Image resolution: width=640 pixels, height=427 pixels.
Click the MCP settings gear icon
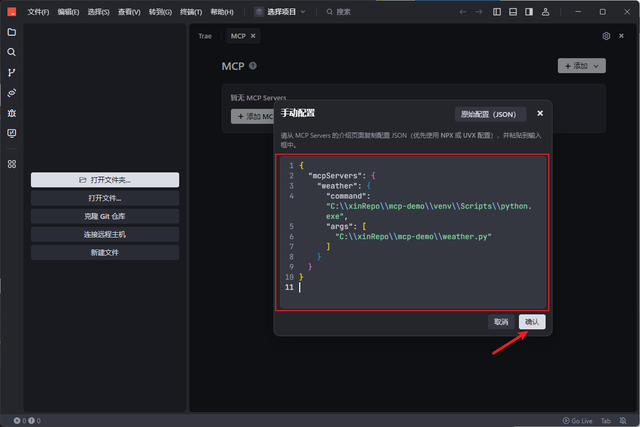pyautogui.click(x=606, y=36)
